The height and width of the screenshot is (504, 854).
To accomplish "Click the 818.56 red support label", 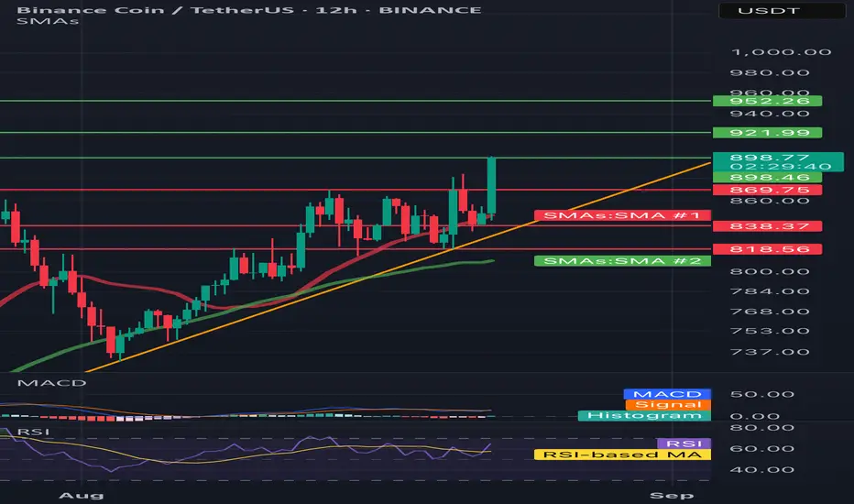I will [x=767, y=249].
